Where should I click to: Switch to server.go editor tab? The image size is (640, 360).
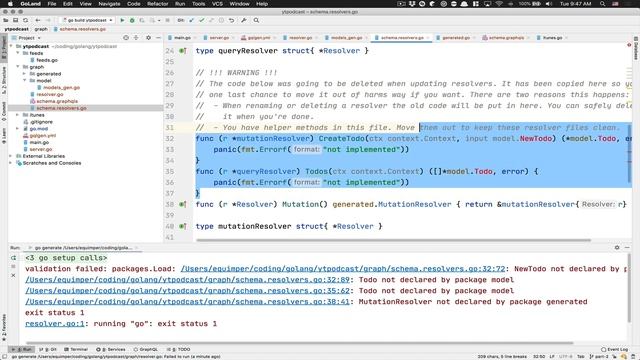(219, 38)
